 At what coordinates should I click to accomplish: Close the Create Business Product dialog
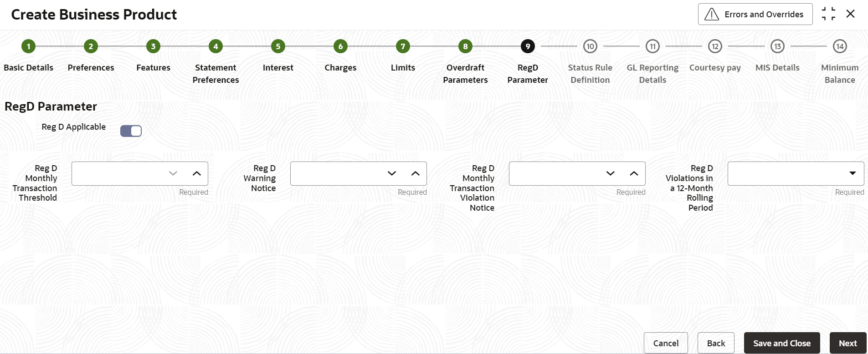tap(850, 14)
